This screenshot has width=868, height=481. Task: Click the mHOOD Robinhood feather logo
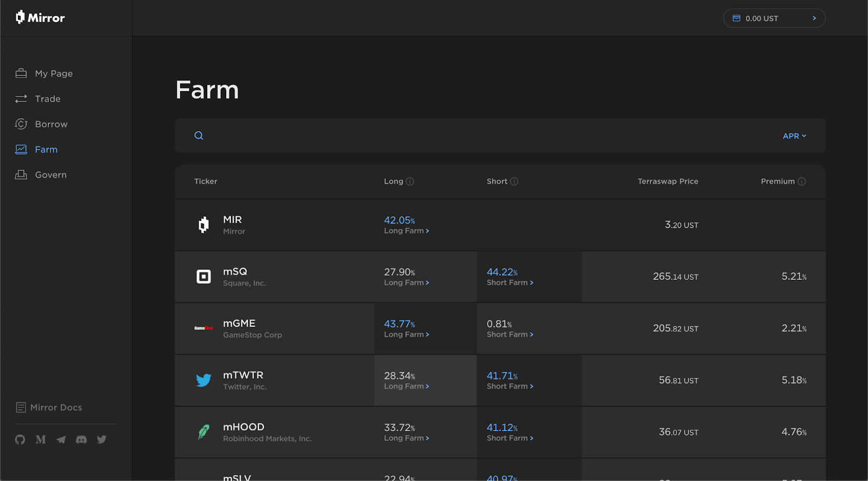203,432
